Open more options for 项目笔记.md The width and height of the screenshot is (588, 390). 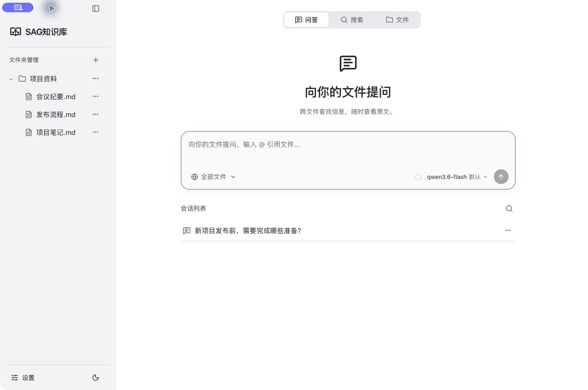tap(96, 132)
